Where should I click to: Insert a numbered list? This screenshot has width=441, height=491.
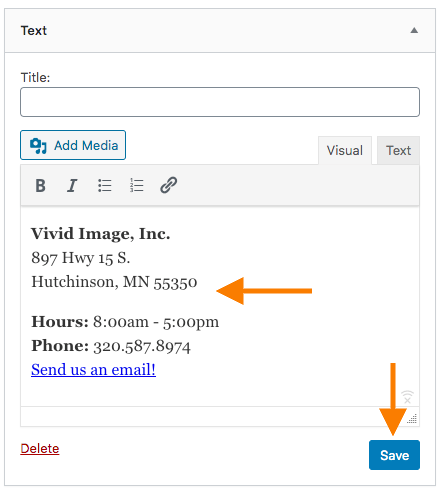click(x=137, y=185)
